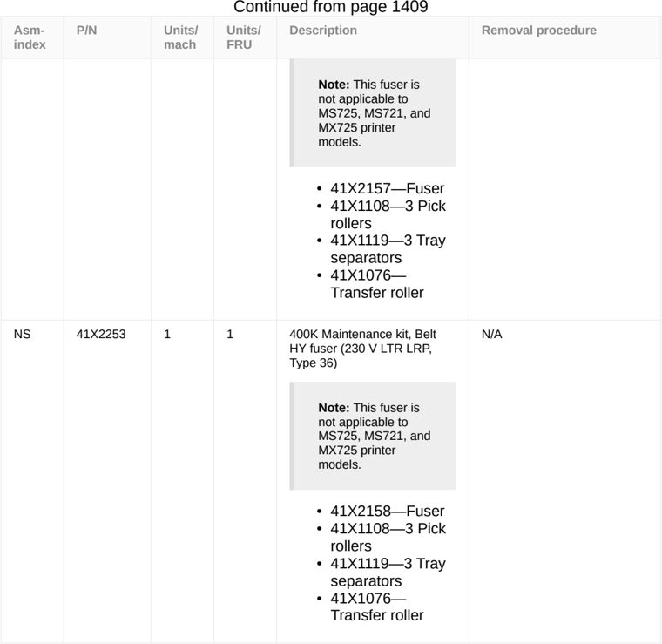Viewport: 662px width, 644px height.
Task: Select lower 41X1076—Transfer roller item
Action: 377,607
